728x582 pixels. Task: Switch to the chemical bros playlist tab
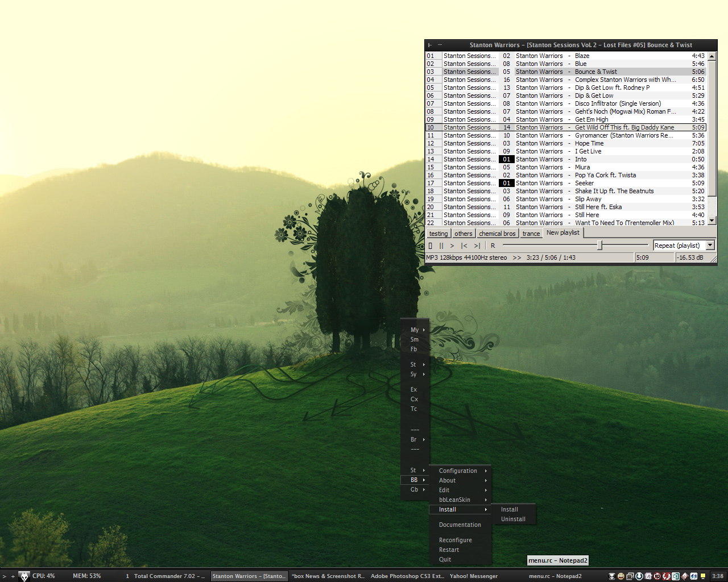tap(497, 234)
